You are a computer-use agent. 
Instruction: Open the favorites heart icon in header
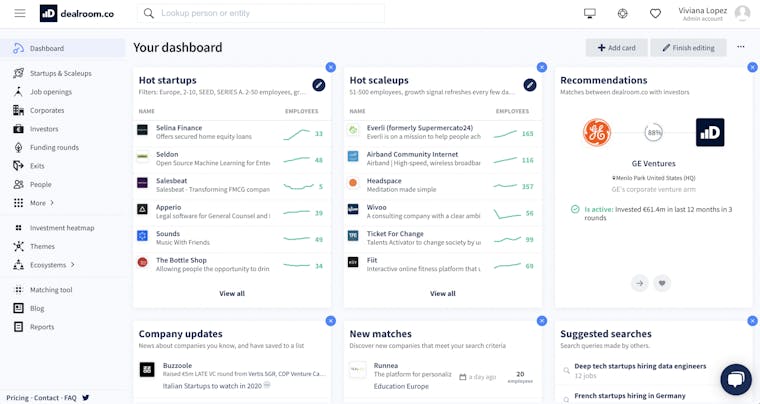(655, 14)
